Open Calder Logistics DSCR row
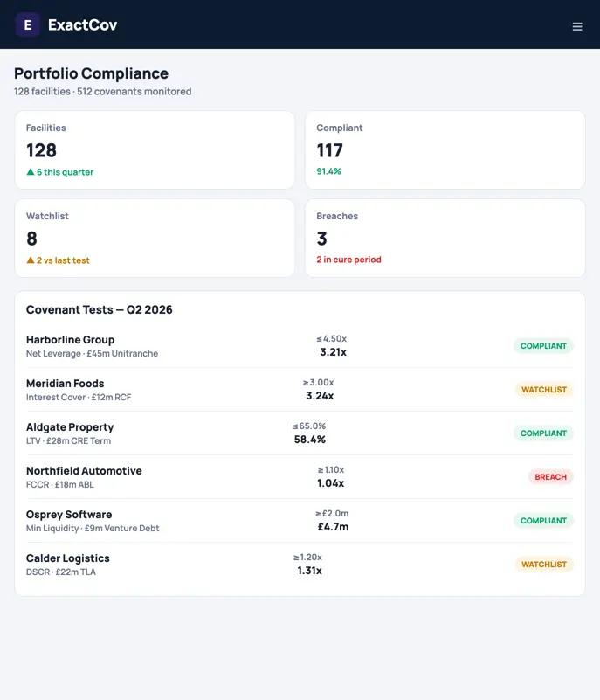This screenshot has width=600, height=700. click(x=300, y=565)
